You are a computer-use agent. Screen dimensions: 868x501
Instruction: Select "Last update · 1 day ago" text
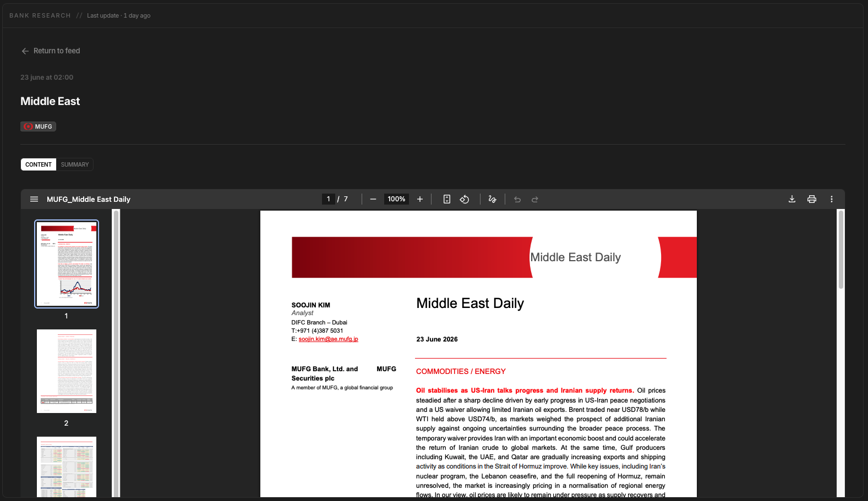pos(119,15)
